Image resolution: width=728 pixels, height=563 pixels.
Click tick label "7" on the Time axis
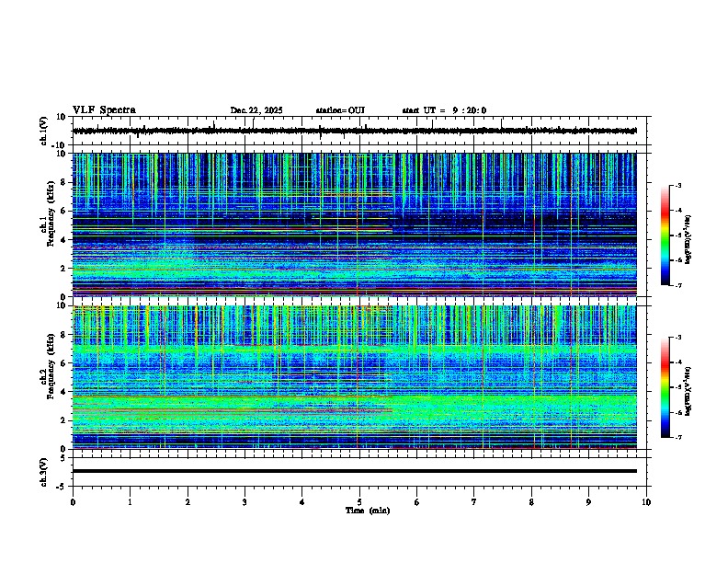474,502
